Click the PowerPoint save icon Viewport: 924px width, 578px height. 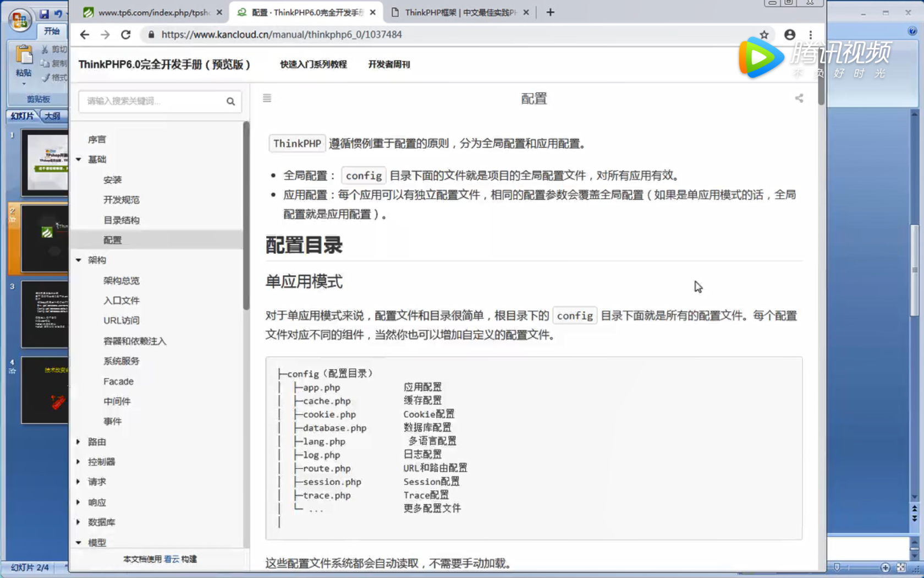pos(44,14)
